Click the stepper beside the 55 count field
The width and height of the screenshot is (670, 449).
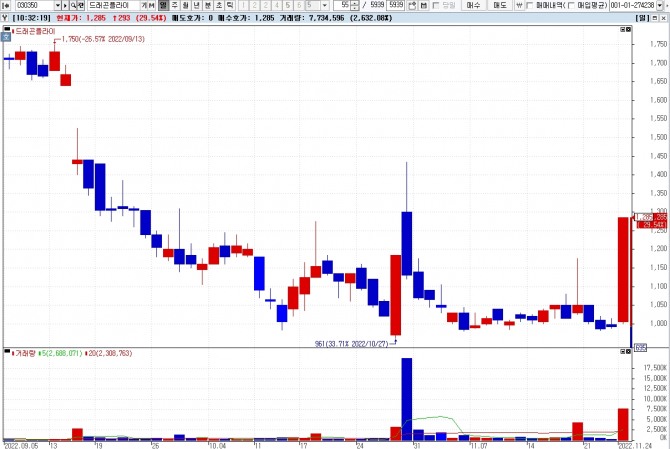355,5
